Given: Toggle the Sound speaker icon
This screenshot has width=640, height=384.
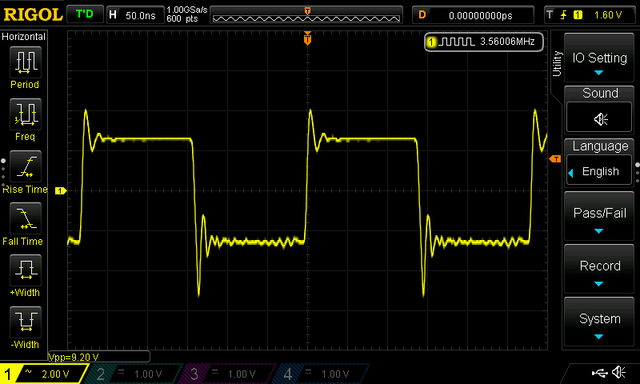Looking at the screenshot, I should pos(600,119).
